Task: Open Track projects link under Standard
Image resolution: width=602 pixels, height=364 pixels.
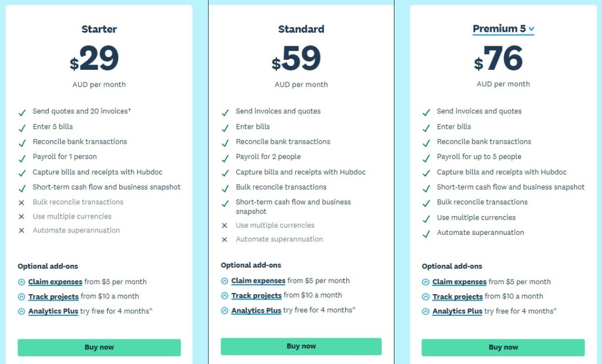Action: pyautogui.click(x=256, y=296)
